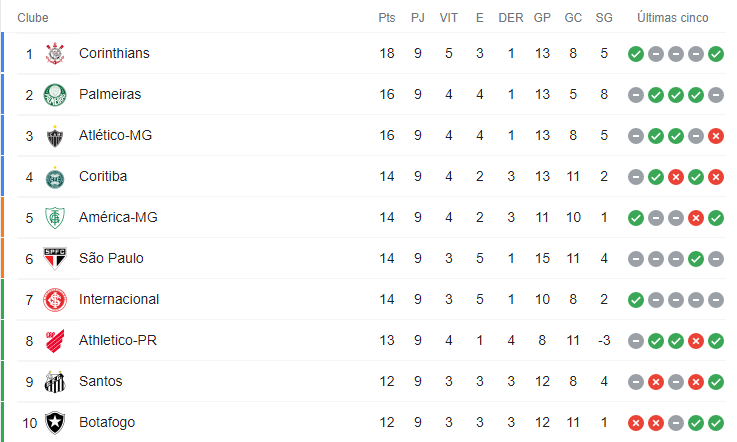737x442 pixels.
Task: Click the Pts column header
Action: (x=387, y=18)
